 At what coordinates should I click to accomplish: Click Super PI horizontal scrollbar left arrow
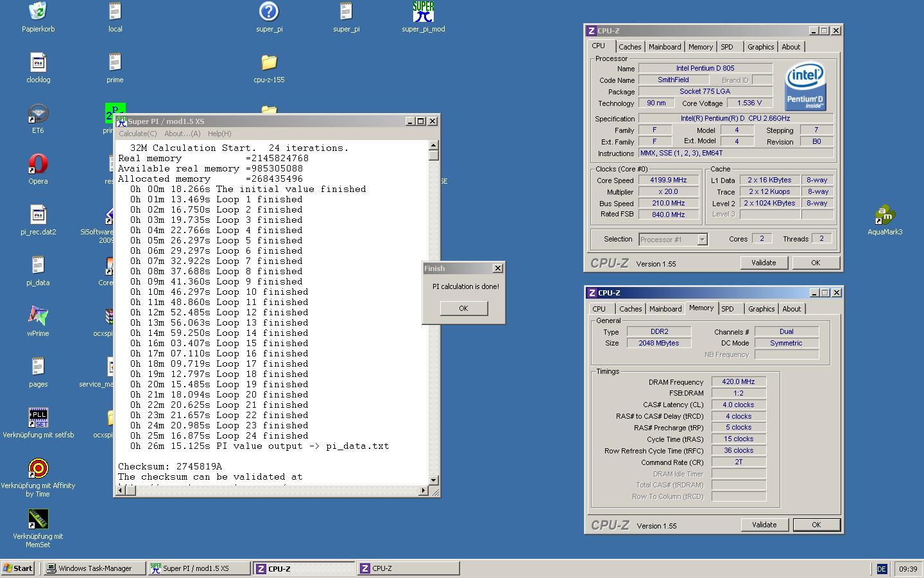pyautogui.click(x=120, y=491)
